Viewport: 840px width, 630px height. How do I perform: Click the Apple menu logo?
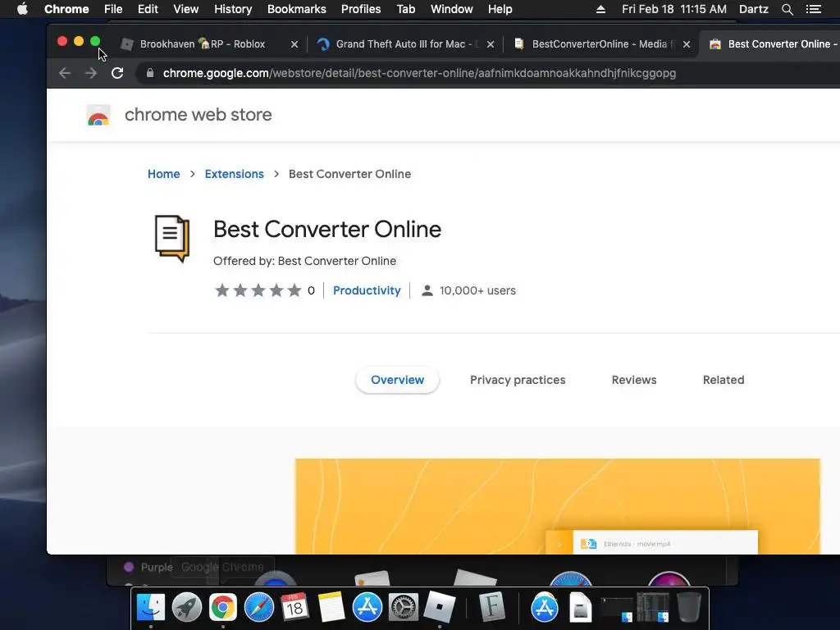pyautogui.click(x=22, y=9)
